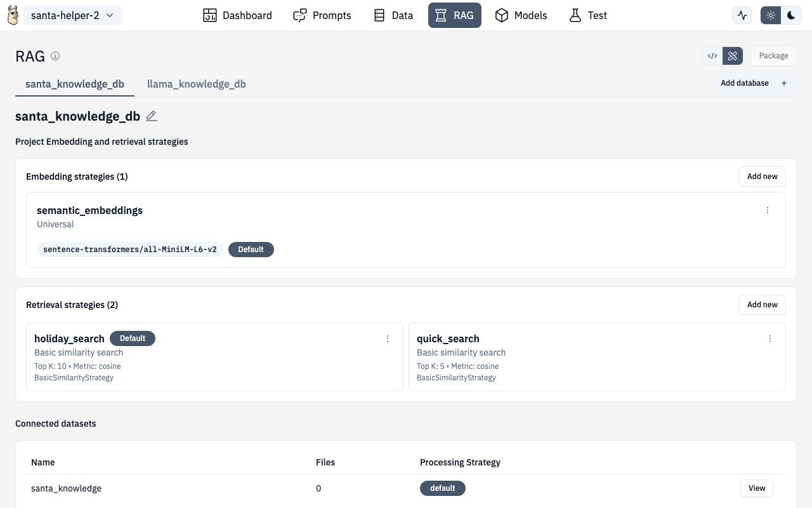View the santa_knowledge dataset
This screenshot has width=812, height=508.
(x=757, y=488)
